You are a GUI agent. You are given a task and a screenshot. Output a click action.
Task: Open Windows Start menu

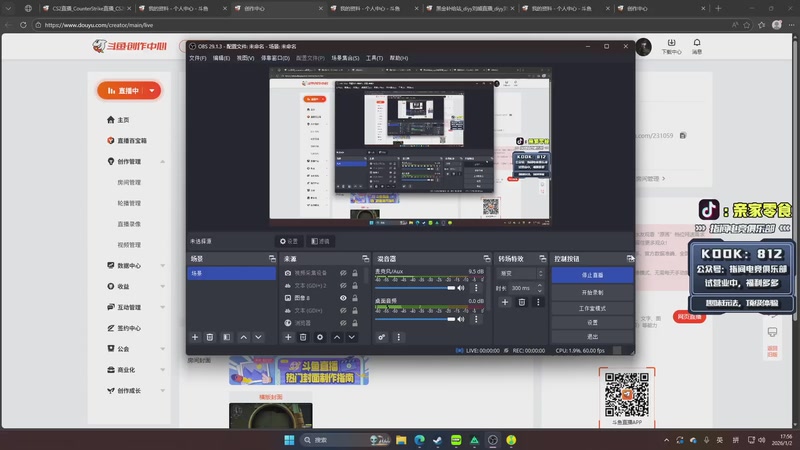pos(289,440)
